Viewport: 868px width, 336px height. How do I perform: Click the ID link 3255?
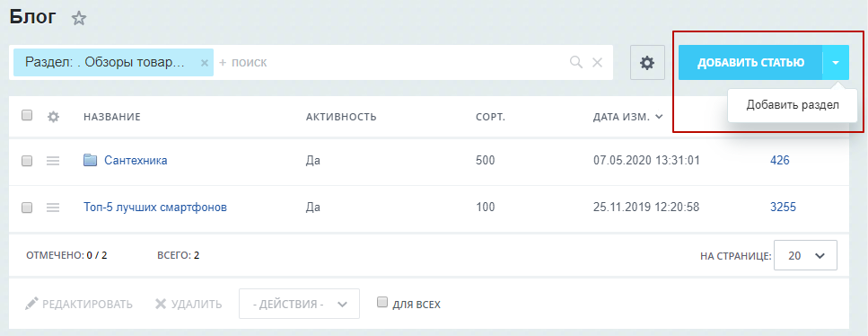pos(783,208)
